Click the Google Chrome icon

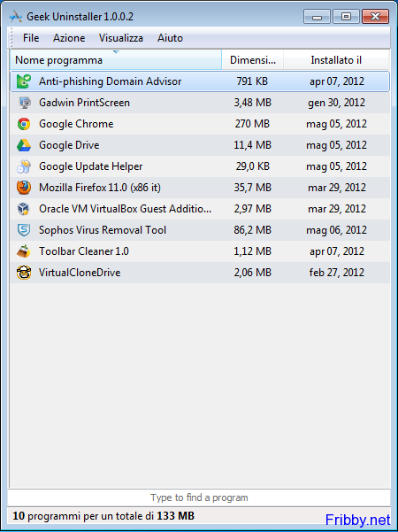coord(24,124)
